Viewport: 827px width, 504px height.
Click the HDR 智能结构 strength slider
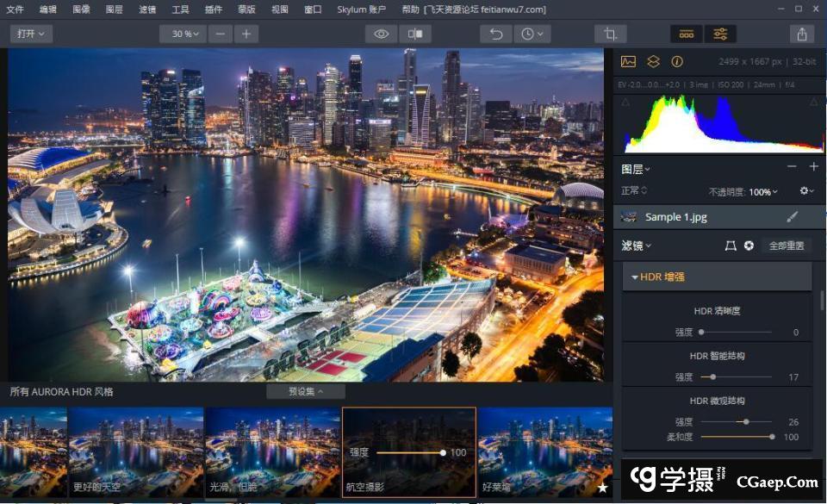coord(735,376)
